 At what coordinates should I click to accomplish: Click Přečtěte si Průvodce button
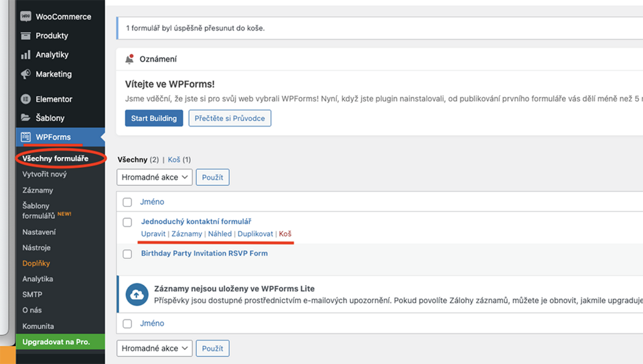point(230,118)
